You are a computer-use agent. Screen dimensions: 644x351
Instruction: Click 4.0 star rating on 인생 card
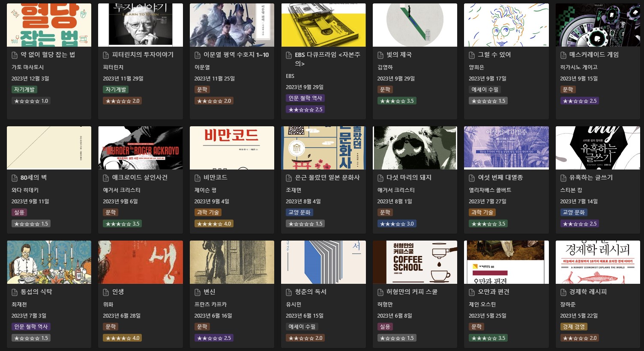(x=123, y=338)
